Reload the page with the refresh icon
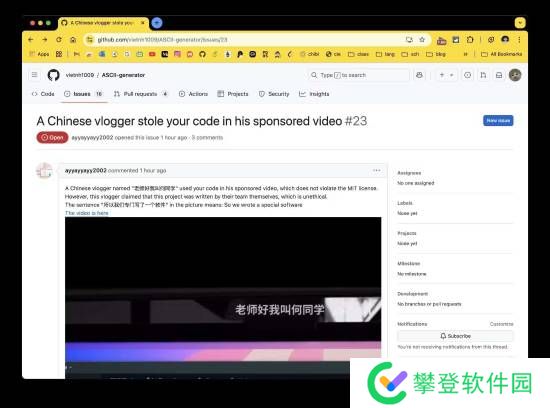Screen dimensions: 550x408 coord(59,40)
